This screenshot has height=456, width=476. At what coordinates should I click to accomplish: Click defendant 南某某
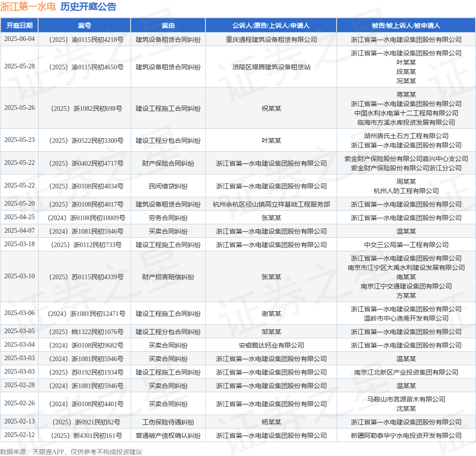[406, 277]
